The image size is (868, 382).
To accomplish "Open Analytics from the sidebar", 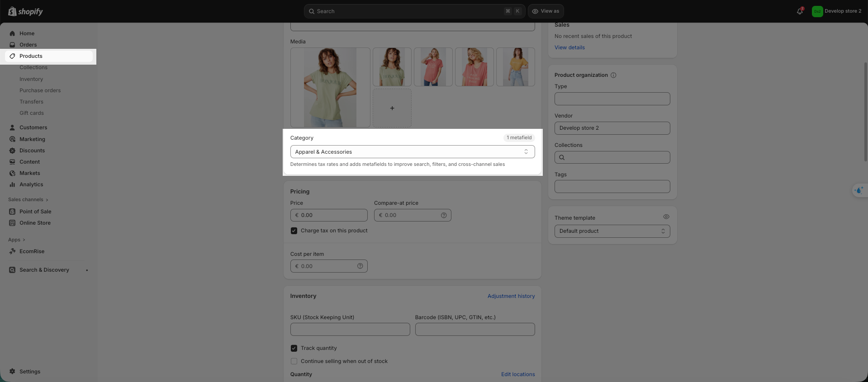I will (31, 184).
